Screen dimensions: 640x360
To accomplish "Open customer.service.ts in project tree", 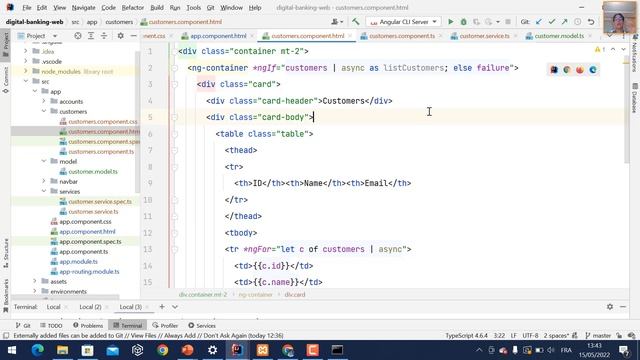I will pyautogui.click(x=93, y=211).
